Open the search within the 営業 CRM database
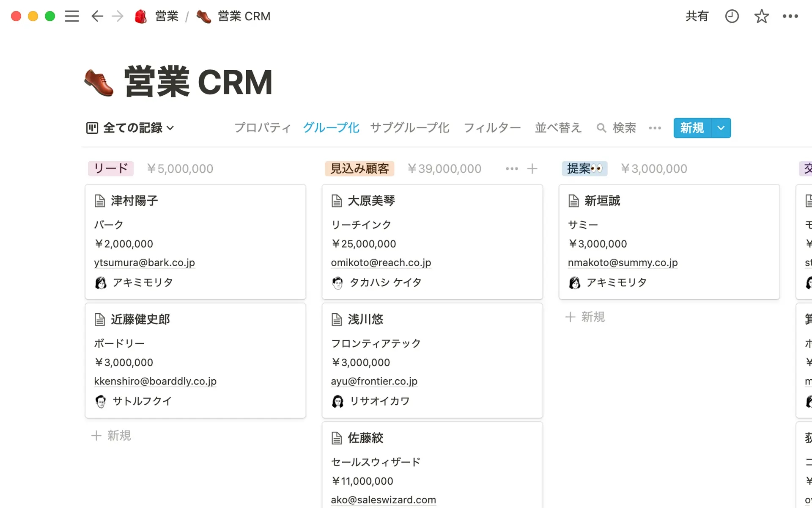Viewport: 812px width, 508px height. [617, 128]
